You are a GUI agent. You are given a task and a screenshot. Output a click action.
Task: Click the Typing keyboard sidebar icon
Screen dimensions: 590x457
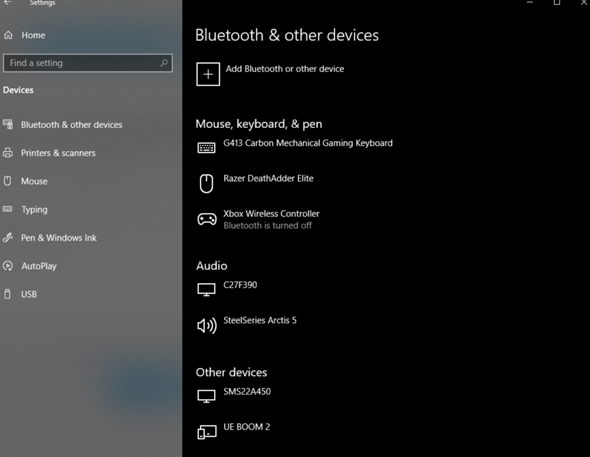pos(8,209)
